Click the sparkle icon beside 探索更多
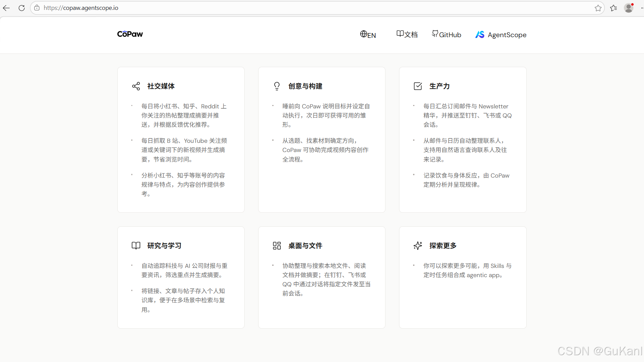 coord(418,246)
